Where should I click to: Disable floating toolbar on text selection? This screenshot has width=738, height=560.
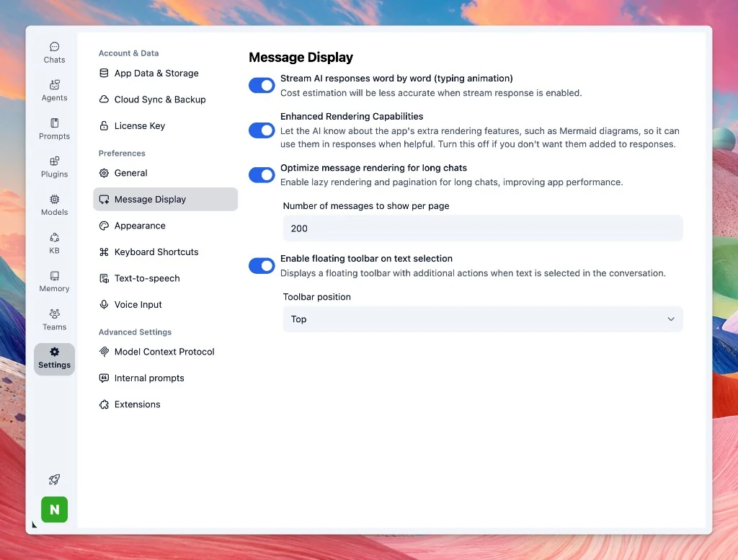[262, 265]
